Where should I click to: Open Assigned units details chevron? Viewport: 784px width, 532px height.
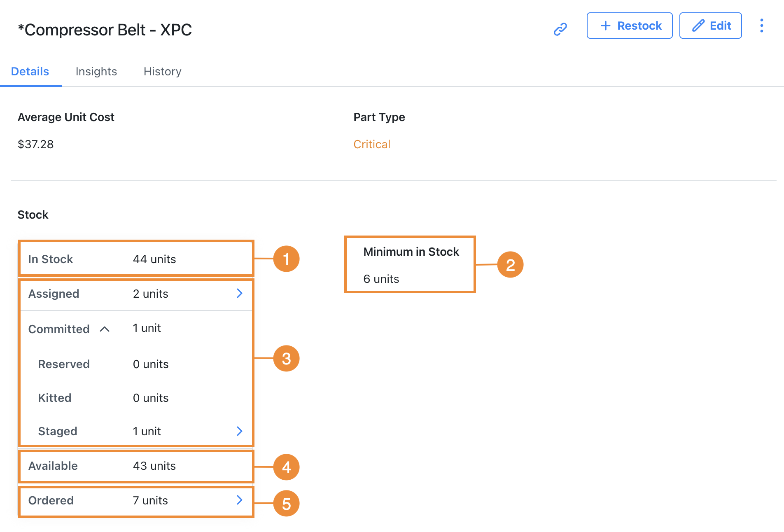pyautogui.click(x=240, y=293)
